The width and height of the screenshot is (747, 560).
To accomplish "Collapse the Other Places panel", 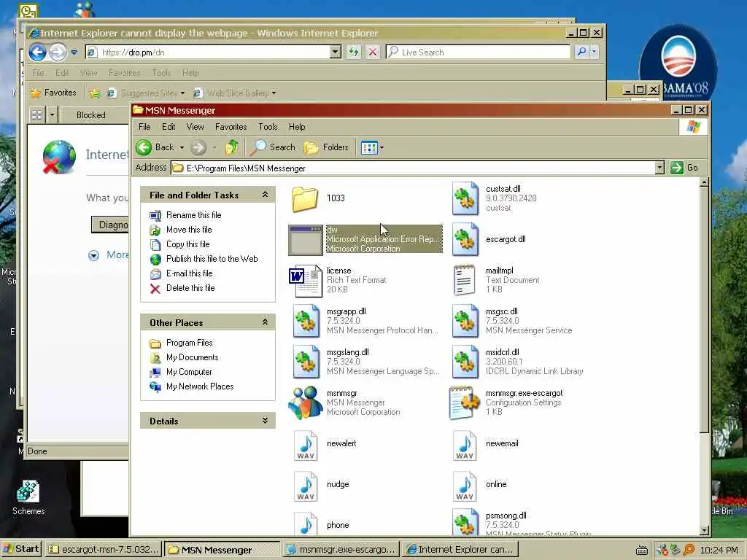I will pyautogui.click(x=265, y=322).
